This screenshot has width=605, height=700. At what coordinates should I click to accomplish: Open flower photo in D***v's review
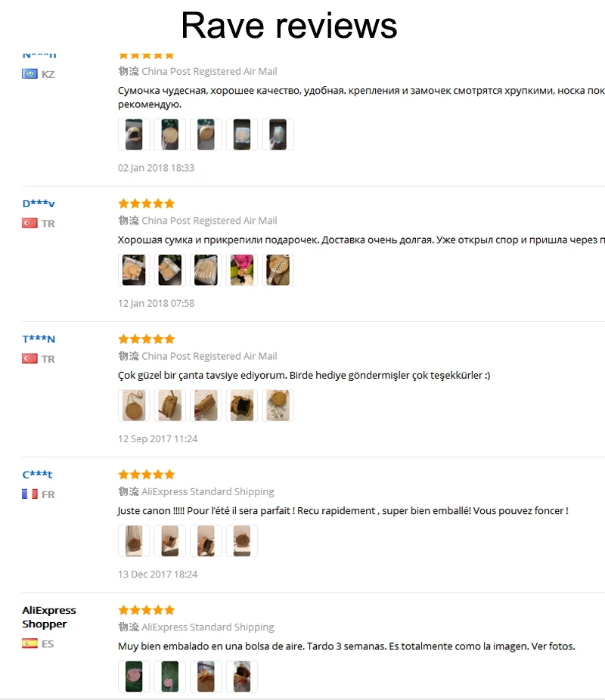tap(242, 270)
